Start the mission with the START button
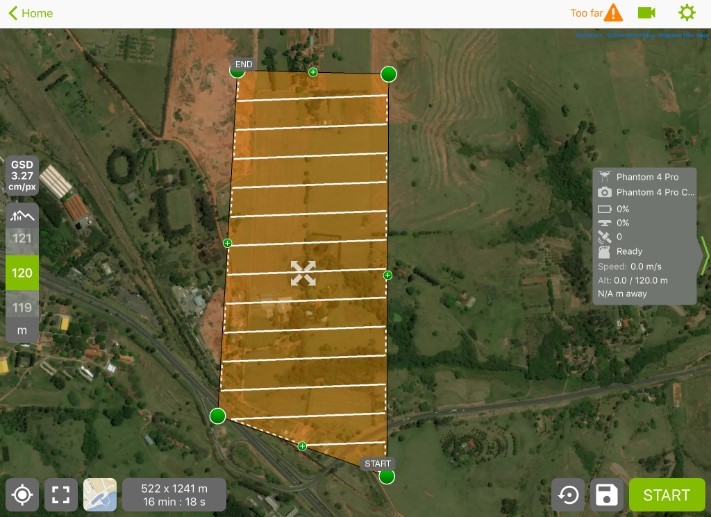Screen dimensions: 711x517 click(667, 494)
